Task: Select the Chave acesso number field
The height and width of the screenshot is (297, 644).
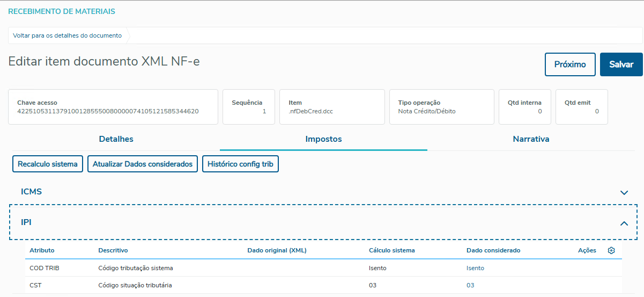Action: (108, 112)
